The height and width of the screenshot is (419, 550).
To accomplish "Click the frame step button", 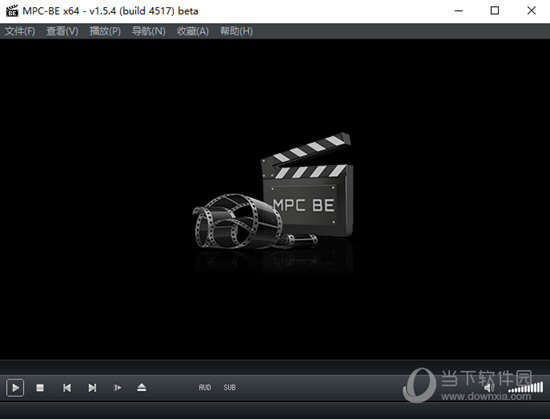I will coord(118,388).
